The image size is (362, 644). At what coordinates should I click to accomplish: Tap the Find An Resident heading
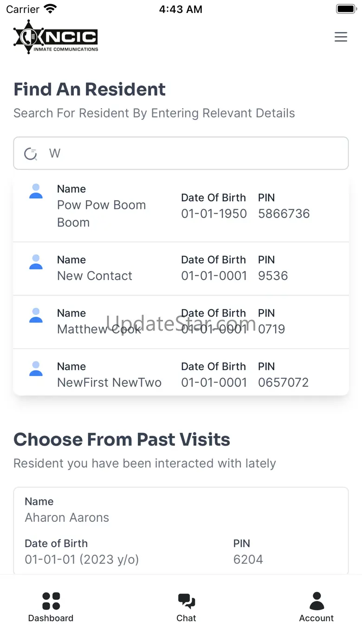tap(90, 89)
